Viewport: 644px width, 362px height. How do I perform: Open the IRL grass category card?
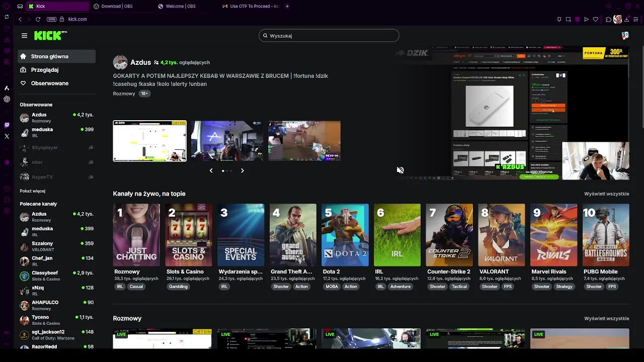click(x=397, y=235)
